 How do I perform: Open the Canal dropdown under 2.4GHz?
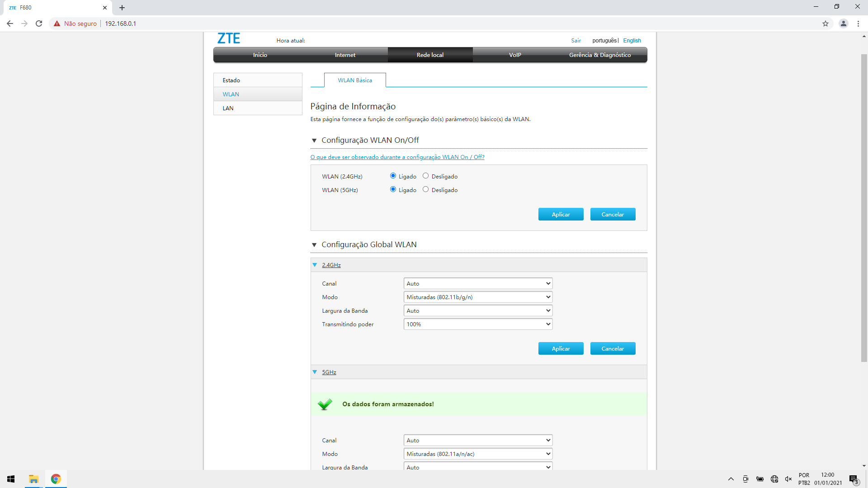point(478,283)
